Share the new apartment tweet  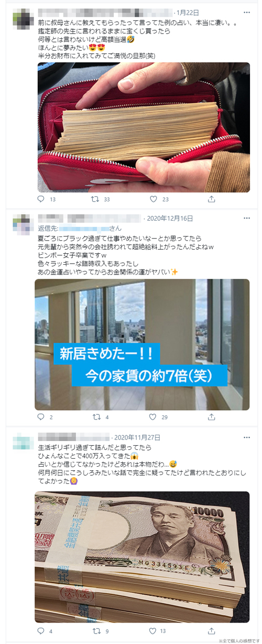[x=212, y=417]
